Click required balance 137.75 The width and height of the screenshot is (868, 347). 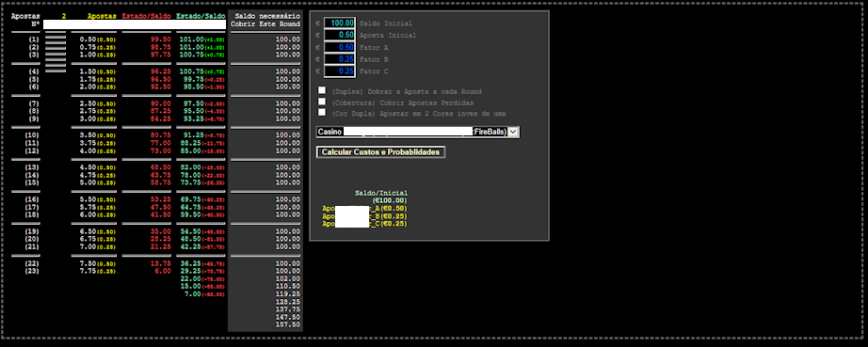[x=288, y=310]
